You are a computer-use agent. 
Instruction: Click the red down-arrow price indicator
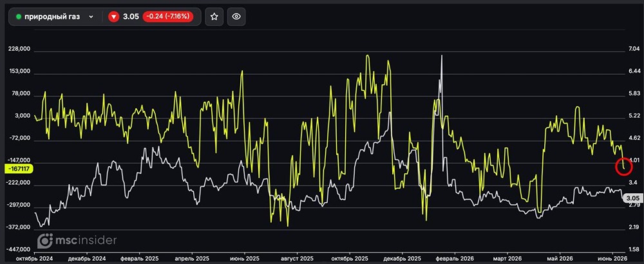pos(114,17)
